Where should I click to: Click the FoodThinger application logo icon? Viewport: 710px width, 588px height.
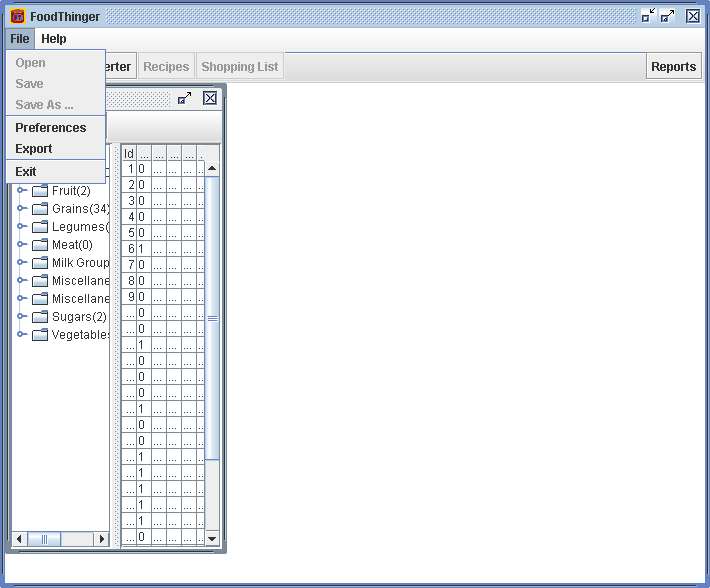pos(17,16)
